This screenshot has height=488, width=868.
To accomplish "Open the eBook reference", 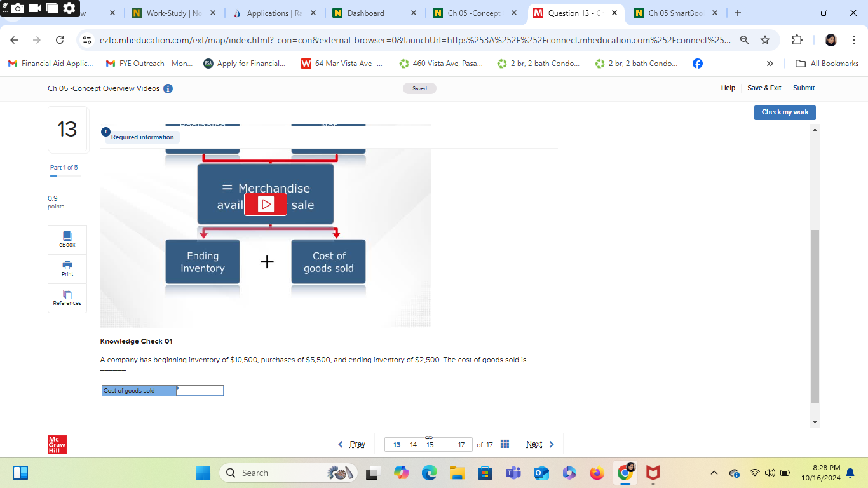I will [67, 240].
